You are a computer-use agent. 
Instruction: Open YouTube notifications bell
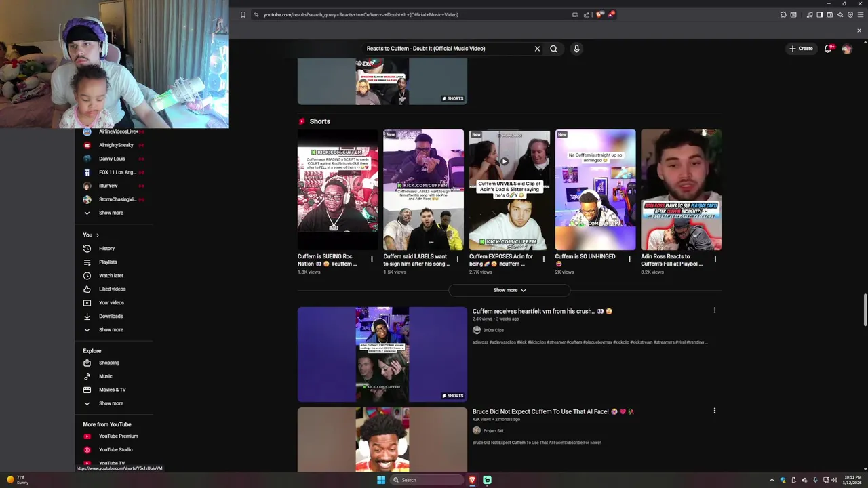pyautogui.click(x=828, y=49)
